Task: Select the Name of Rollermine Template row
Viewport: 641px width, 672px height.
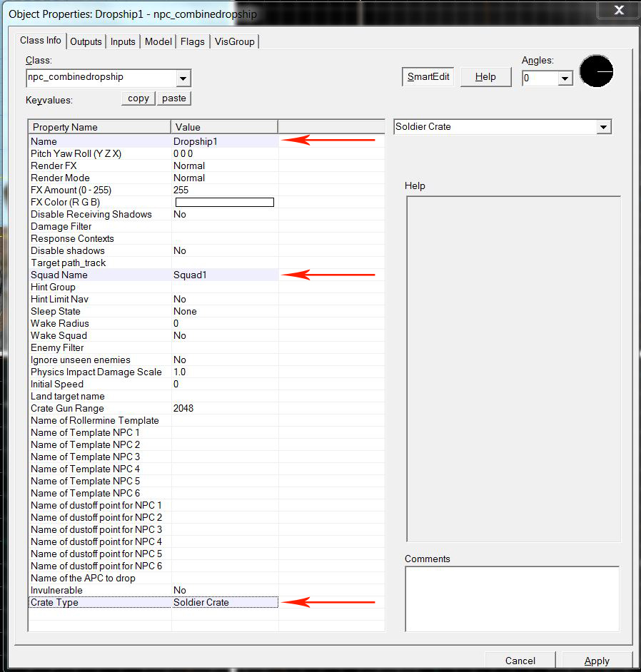Action: click(153, 421)
